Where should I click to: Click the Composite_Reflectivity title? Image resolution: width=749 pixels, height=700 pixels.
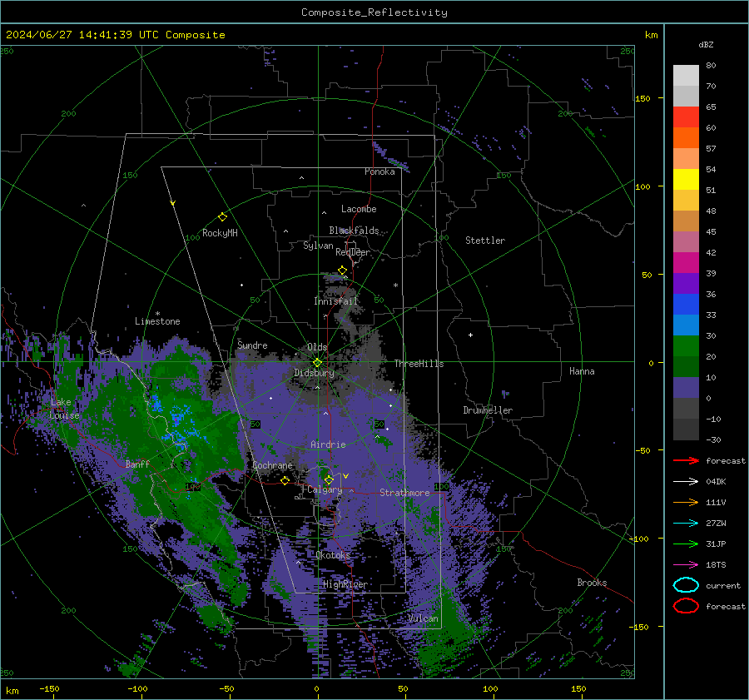tap(374, 12)
